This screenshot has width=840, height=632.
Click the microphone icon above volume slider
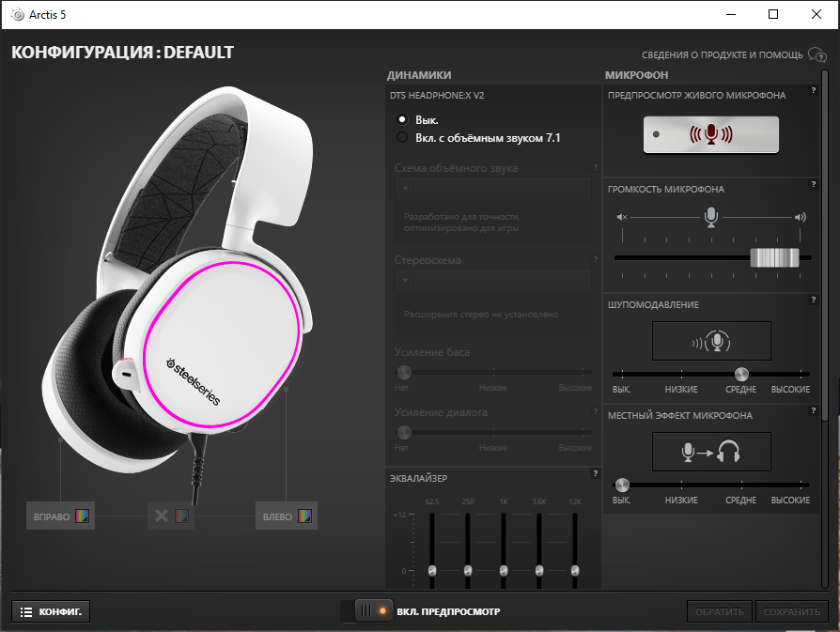coord(711,217)
